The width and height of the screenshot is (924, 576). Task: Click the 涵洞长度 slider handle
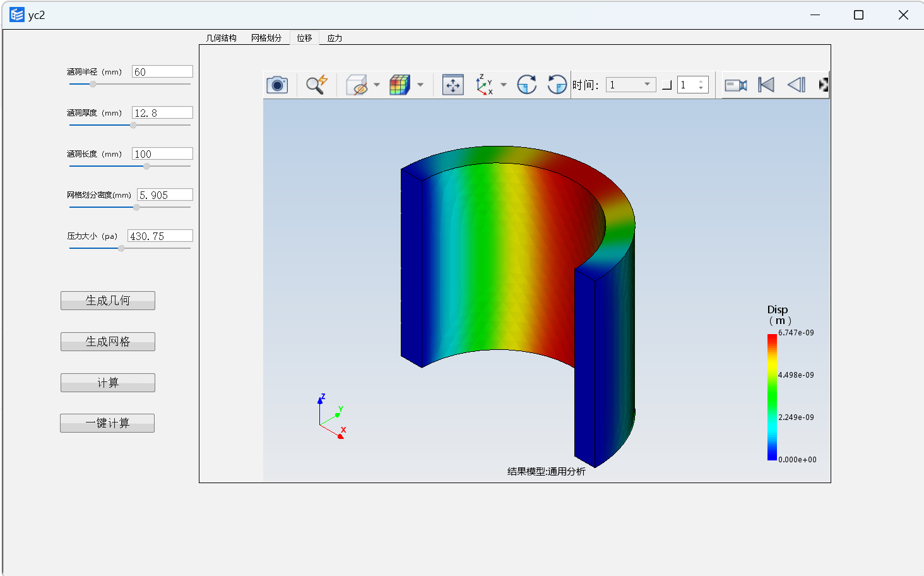[146, 166]
